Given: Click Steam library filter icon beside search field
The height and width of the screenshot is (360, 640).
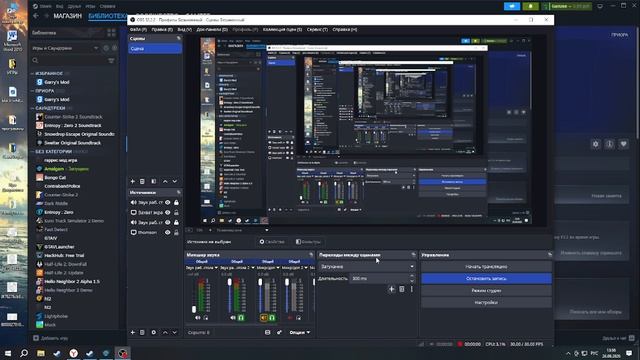Looking at the screenshot, I should (x=111, y=60).
